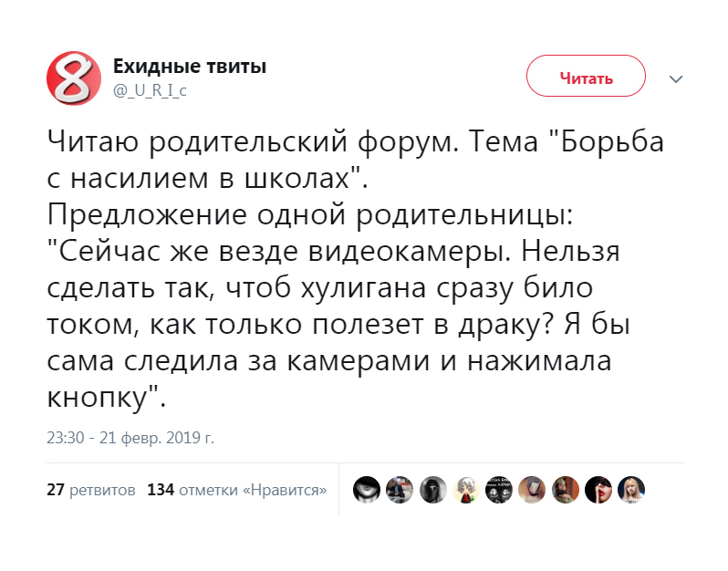The width and height of the screenshot is (728, 571).
Task: Click the seventh liker avatar with green-hat figure
Action: [566, 490]
